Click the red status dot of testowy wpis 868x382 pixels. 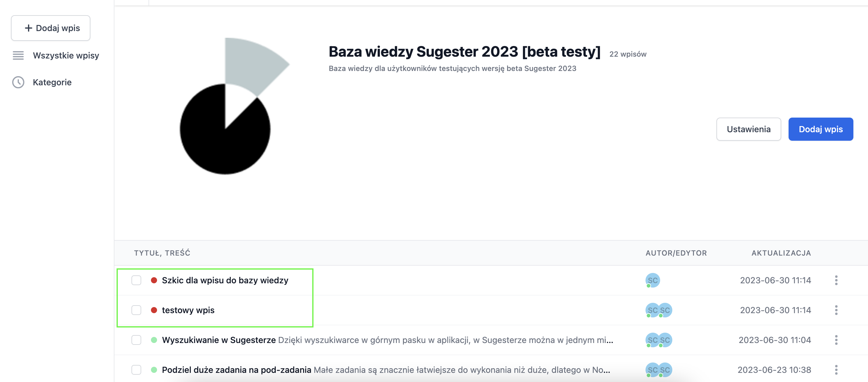pyautogui.click(x=154, y=310)
